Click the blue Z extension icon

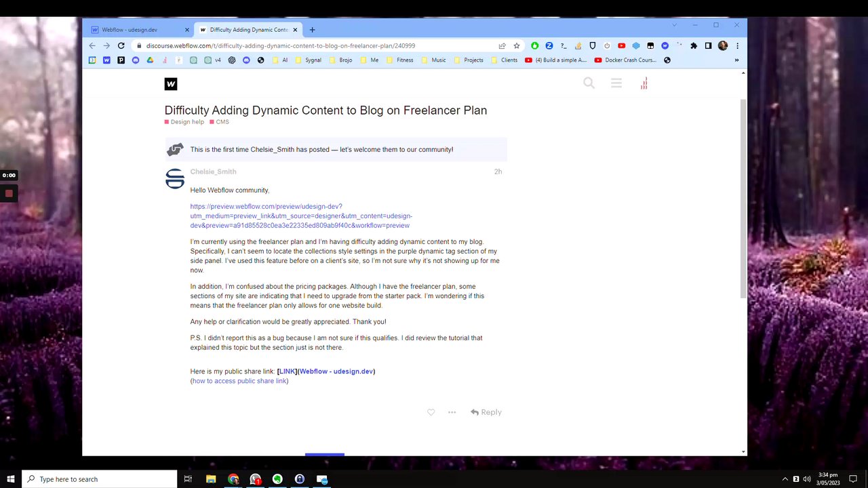549,45
